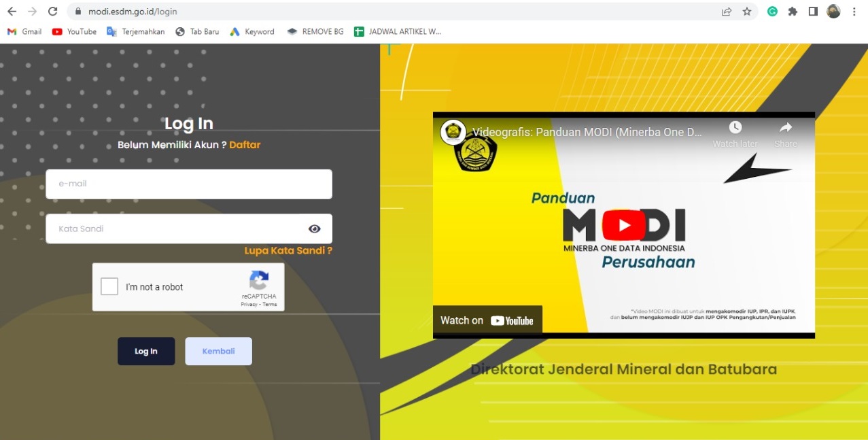868x440 pixels.
Task: Open the Gmail bookmark
Action: (24, 31)
